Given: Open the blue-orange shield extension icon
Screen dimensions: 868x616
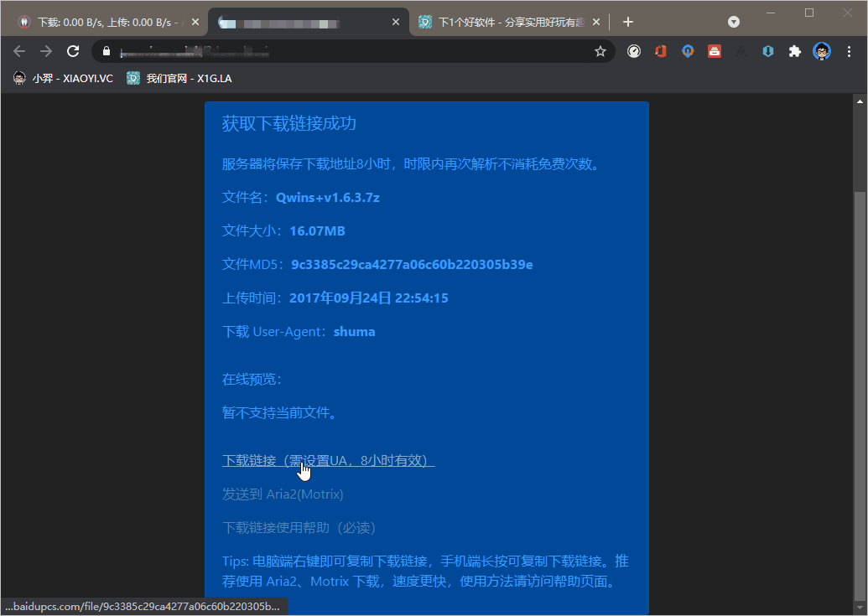Looking at the screenshot, I should click(x=688, y=51).
